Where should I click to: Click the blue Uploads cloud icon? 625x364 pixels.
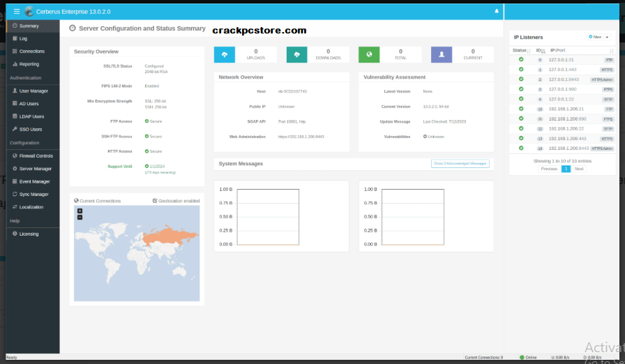pos(225,54)
